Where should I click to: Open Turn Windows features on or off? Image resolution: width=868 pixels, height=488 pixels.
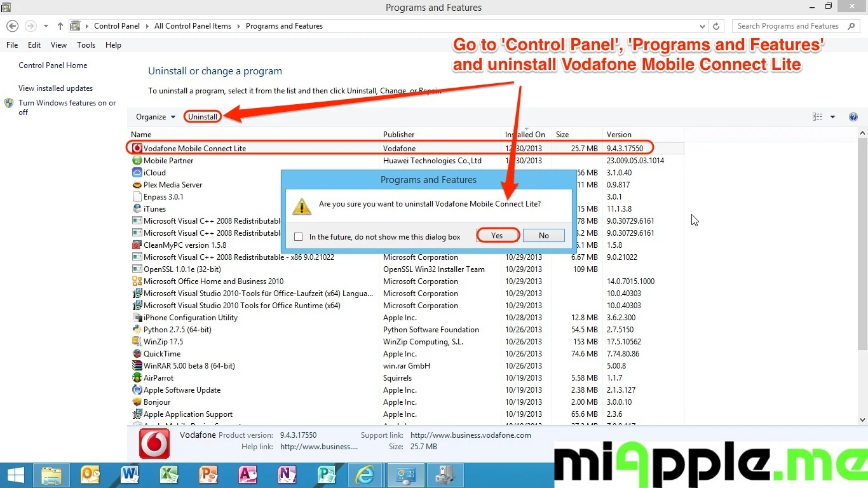coord(67,107)
